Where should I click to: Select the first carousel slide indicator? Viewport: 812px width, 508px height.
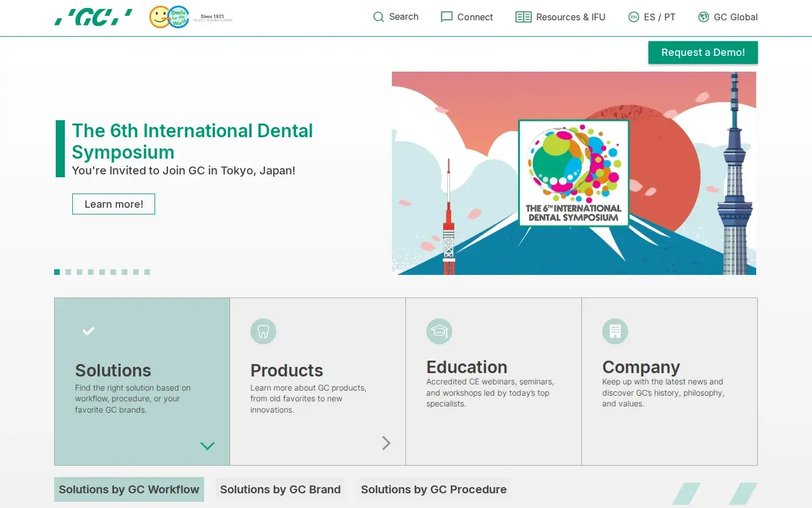point(57,272)
